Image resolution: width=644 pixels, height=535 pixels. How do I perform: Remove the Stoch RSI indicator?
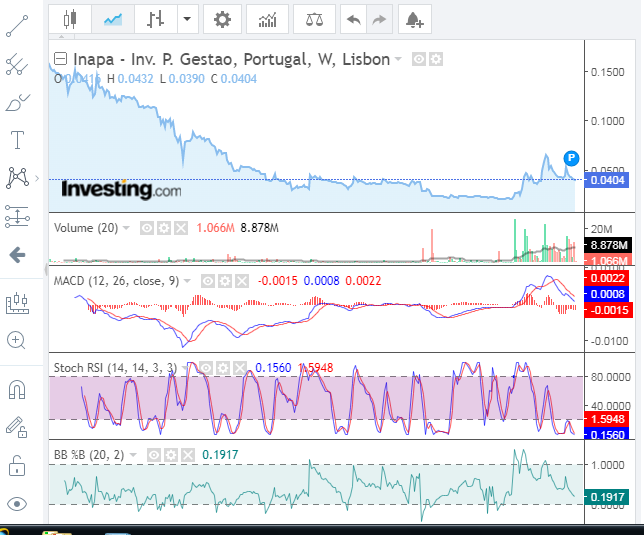pos(240,368)
